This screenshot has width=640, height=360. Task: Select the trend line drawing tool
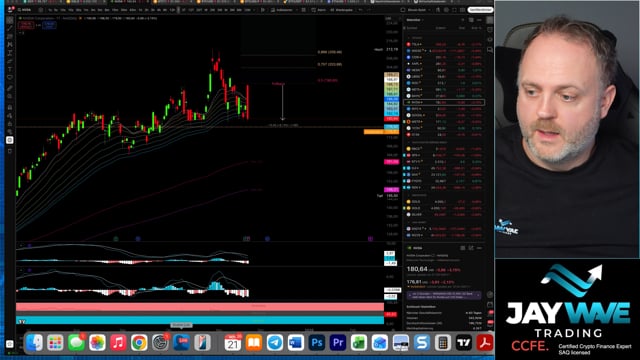(x=10, y=29)
